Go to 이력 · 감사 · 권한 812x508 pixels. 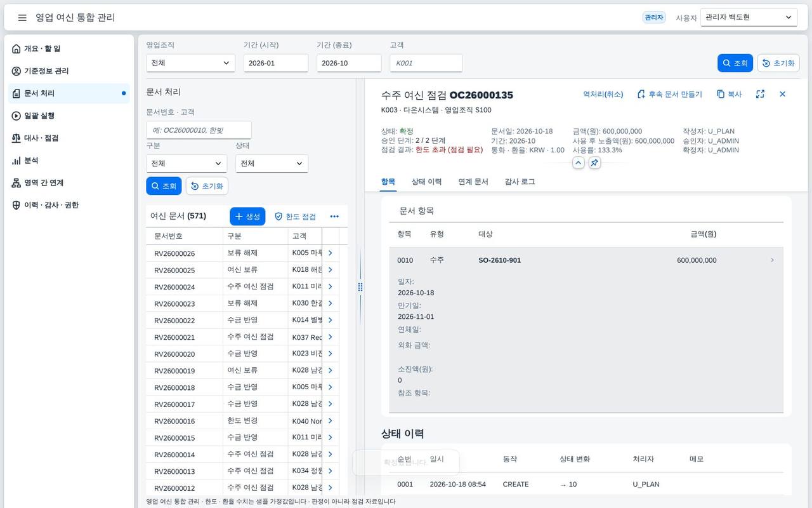pos(69,205)
